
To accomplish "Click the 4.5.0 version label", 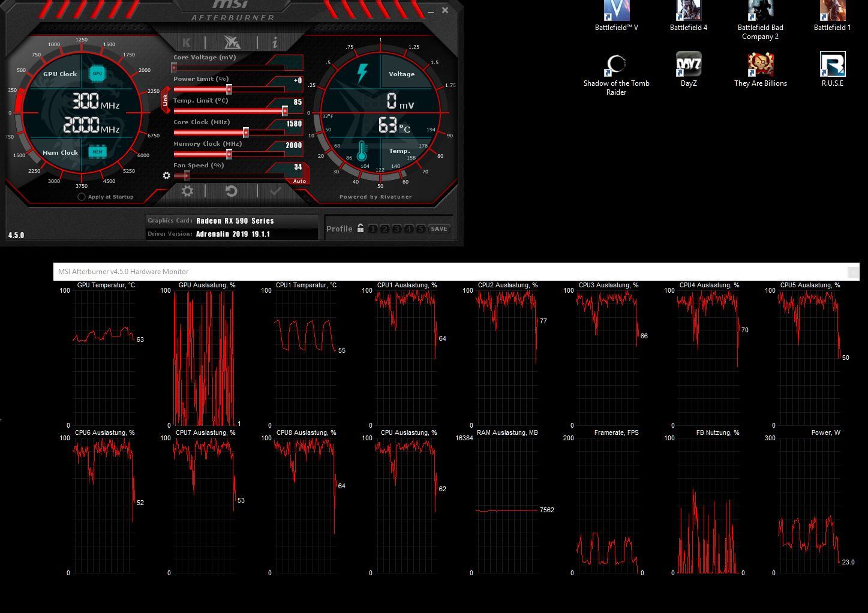I will point(16,235).
